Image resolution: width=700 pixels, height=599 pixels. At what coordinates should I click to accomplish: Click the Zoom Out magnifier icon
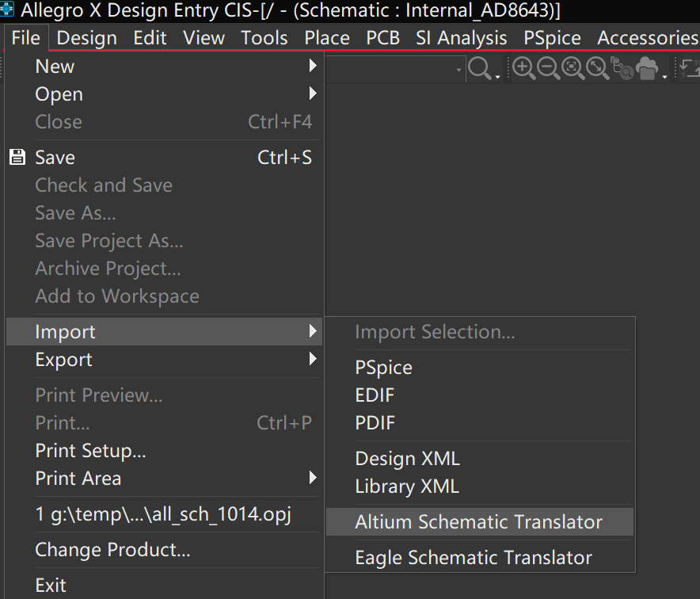(x=548, y=68)
